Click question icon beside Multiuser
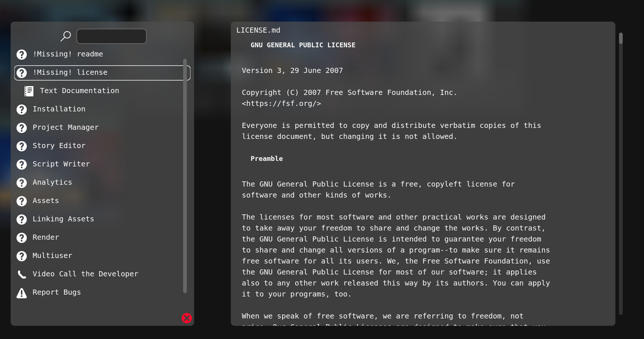 coord(22,256)
